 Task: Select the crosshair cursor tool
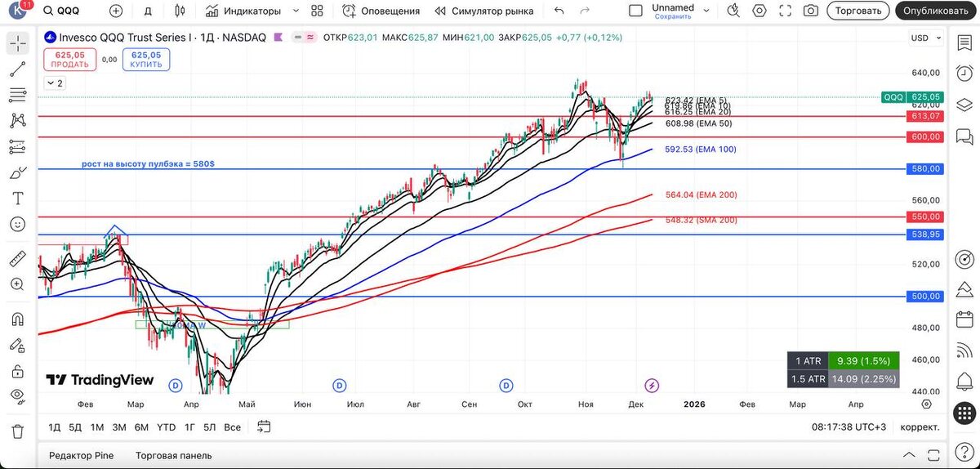pyautogui.click(x=17, y=45)
